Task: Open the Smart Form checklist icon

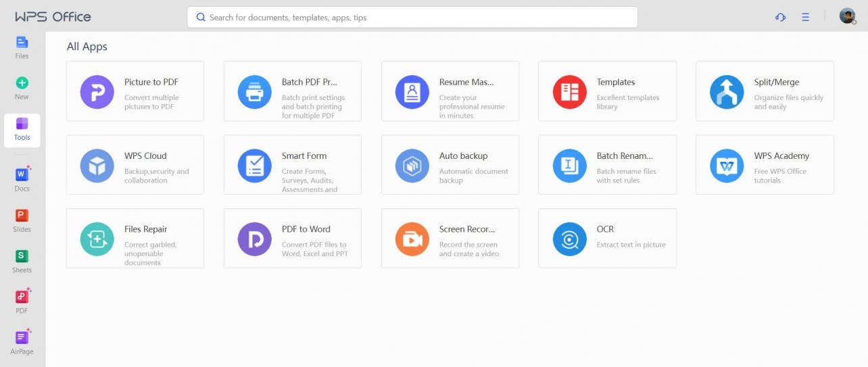Action: pyautogui.click(x=255, y=166)
